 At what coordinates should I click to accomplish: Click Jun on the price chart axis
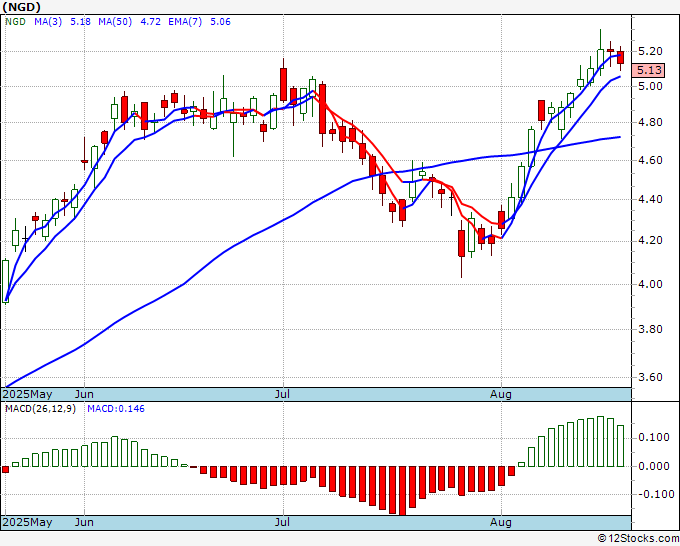84,394
